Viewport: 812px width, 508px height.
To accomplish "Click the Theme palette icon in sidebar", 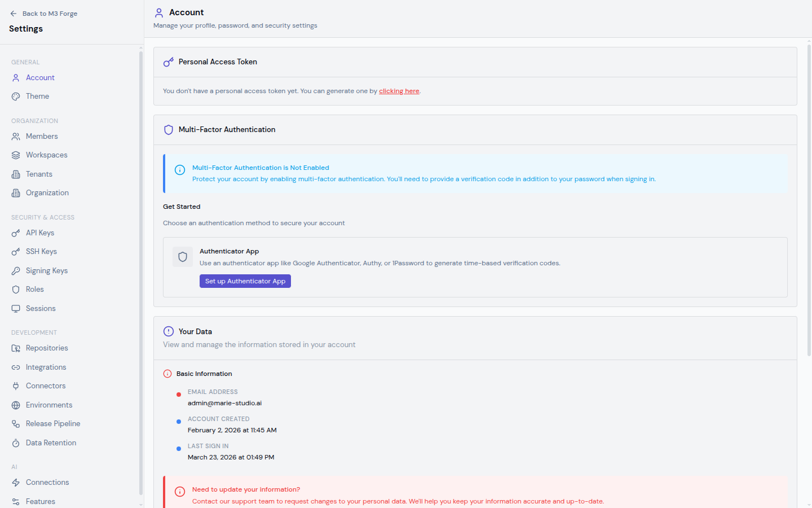I will 16,97.
